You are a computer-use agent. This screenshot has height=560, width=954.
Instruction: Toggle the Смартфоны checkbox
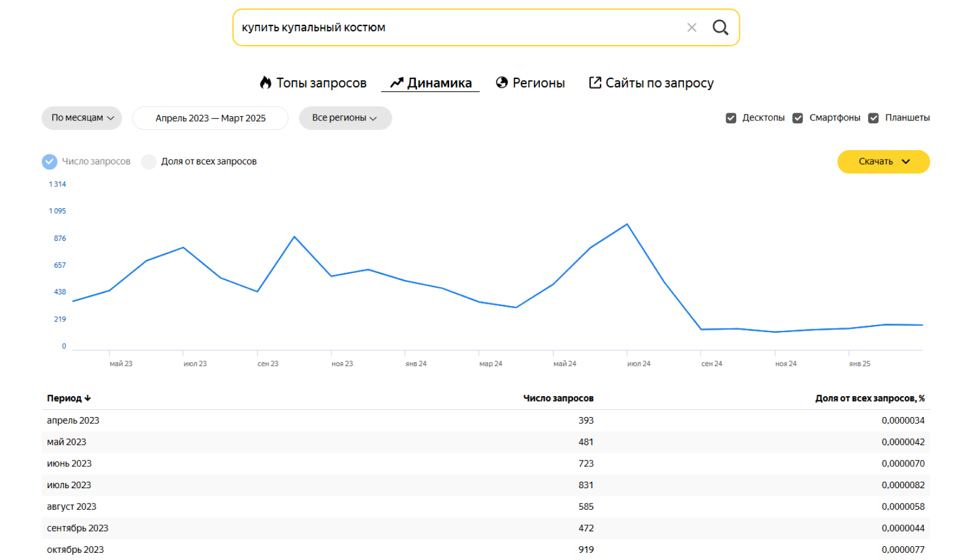pos(798,118)
